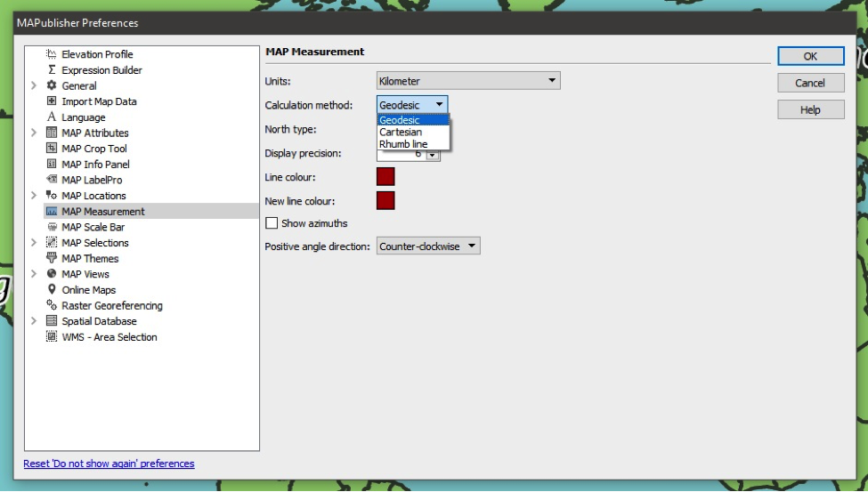Viewport: 868px width, 492px height.
Task: Click the WMS - Area Selection icon
Action: pyautogui.click(x=52, y=336)
